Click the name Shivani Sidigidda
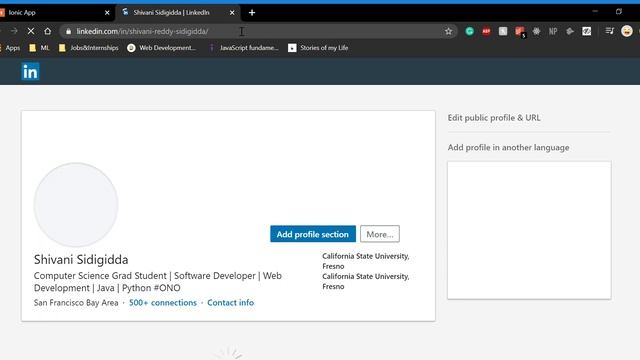The height and width of the screenshot is (360, 640). coord(81,260)
